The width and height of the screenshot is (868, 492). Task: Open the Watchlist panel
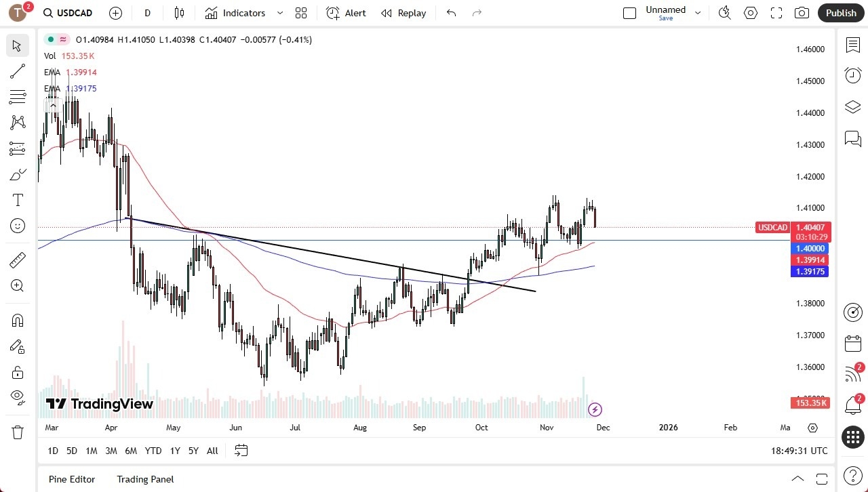pos(853,45)
